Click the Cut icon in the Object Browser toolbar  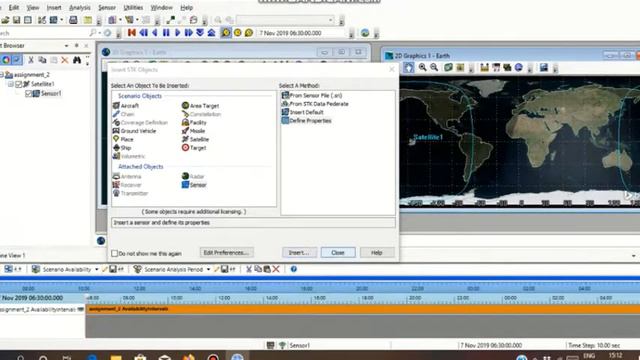point(31,60)
